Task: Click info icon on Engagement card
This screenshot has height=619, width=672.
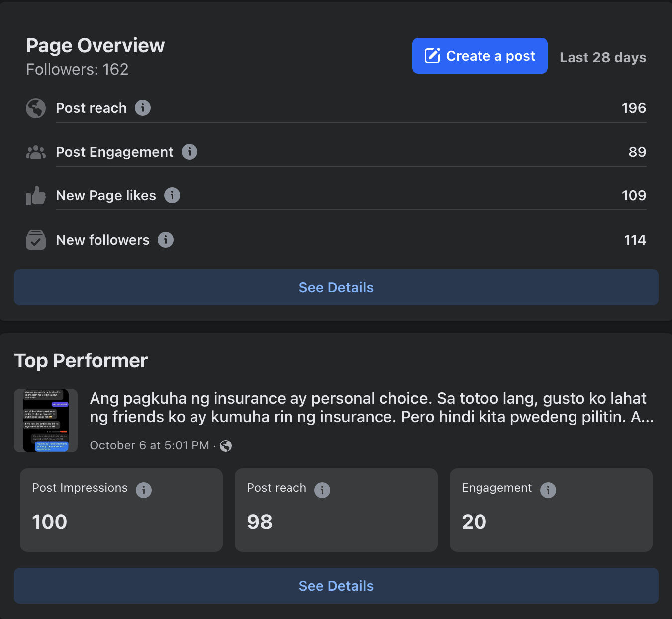Action: pos(548,490)
